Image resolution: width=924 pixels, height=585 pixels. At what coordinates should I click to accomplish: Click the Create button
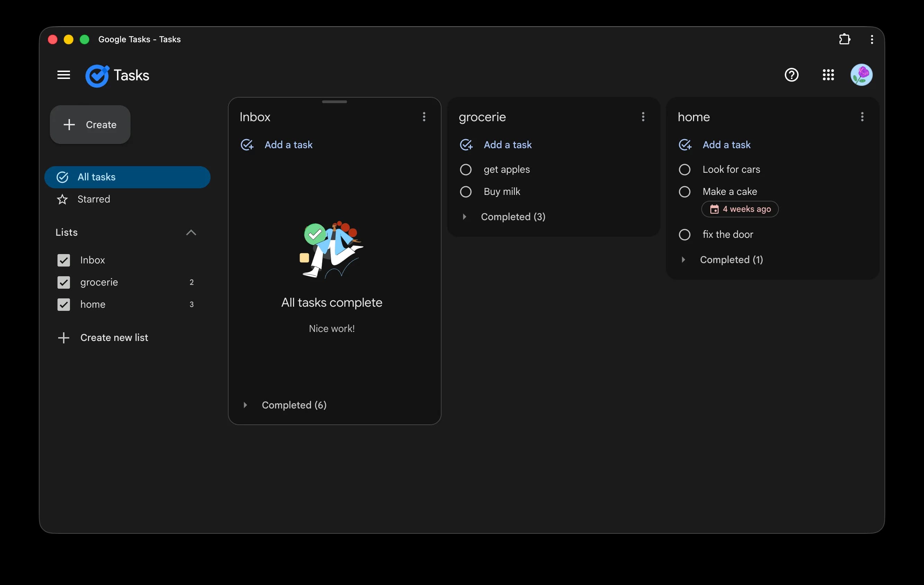point(90,125)
